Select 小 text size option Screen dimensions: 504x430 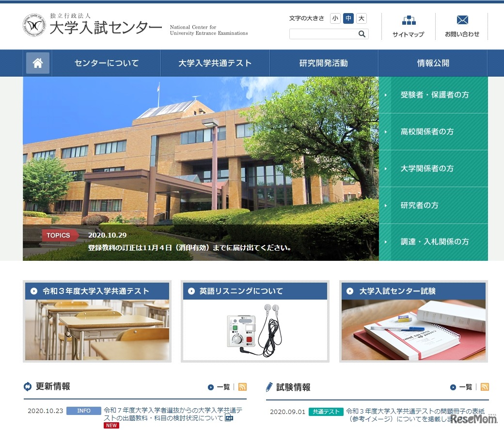click(x=335, y=18)
